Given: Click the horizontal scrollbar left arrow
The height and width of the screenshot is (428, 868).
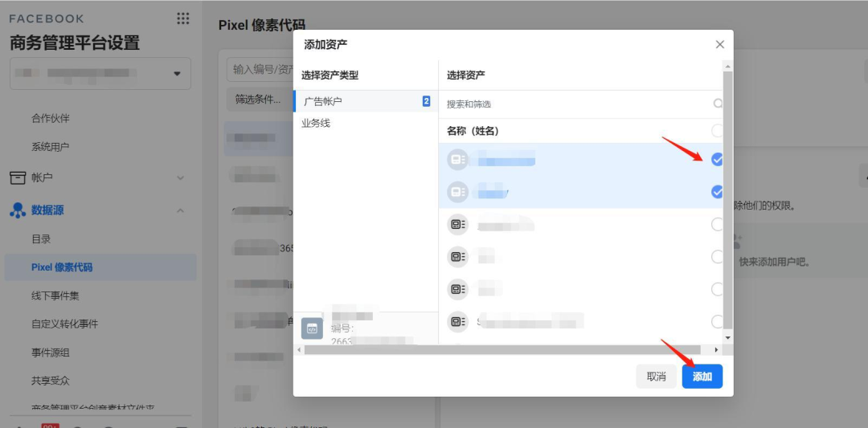Looking at the screenshot, I should [x=299, y=350].
